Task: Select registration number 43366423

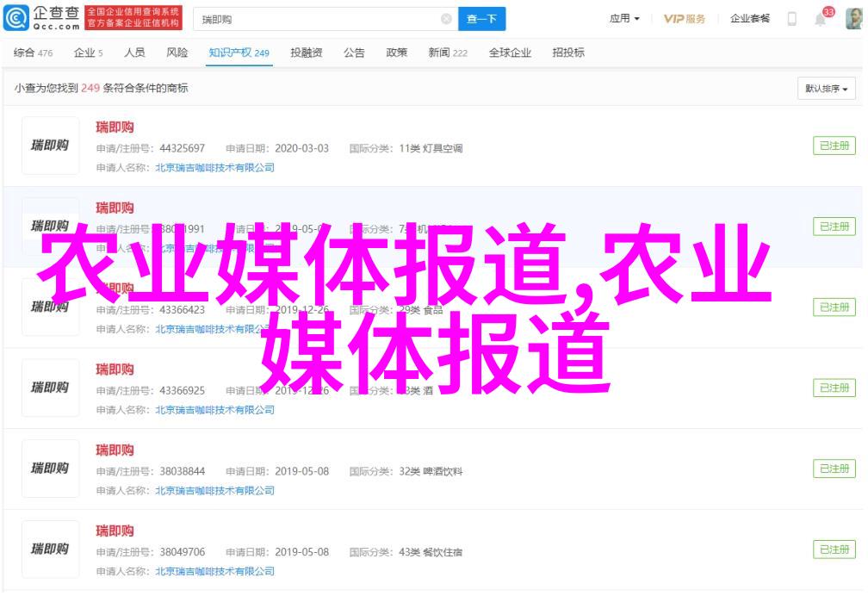Action: coord(183,310)
